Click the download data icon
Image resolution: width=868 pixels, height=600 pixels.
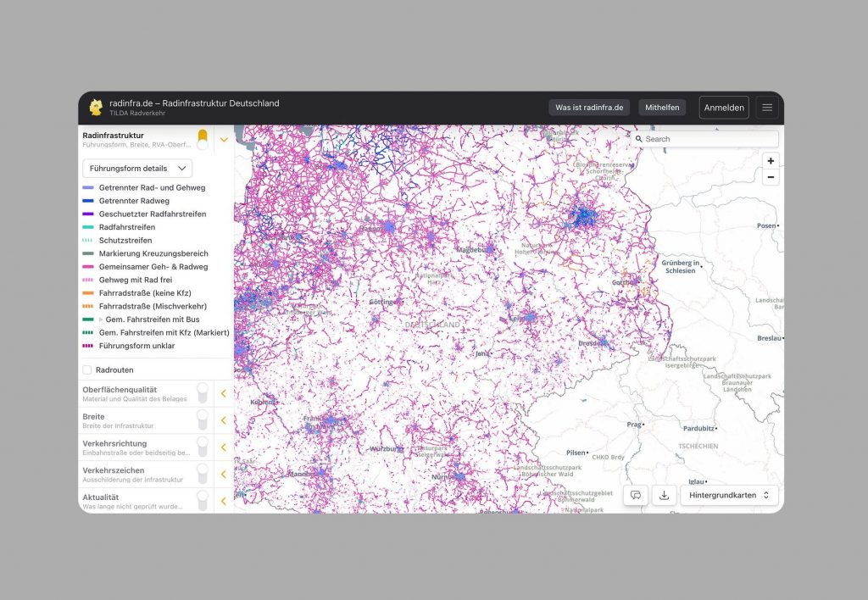pos(664,495)
